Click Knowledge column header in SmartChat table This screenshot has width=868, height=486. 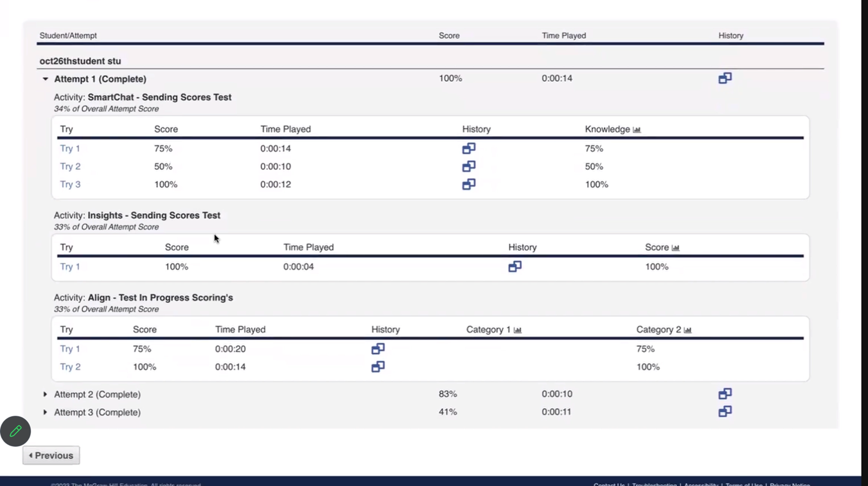(607, 129)
